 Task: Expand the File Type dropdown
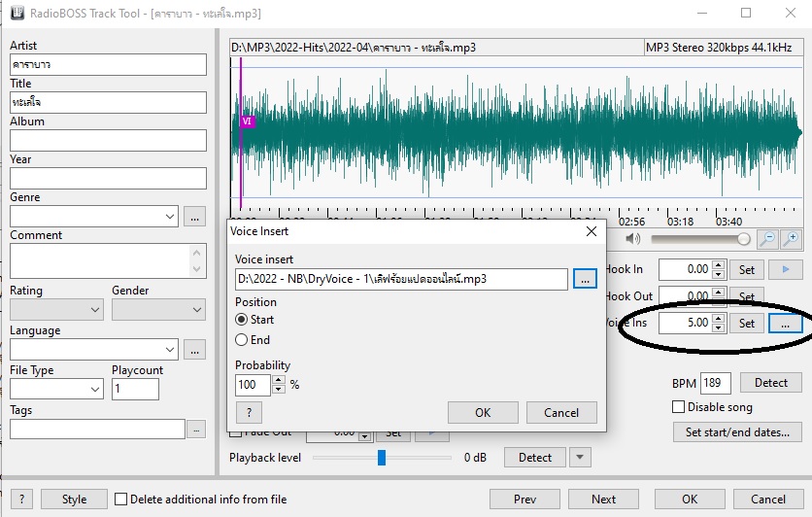pyautogui.click(x=95, y=389)
